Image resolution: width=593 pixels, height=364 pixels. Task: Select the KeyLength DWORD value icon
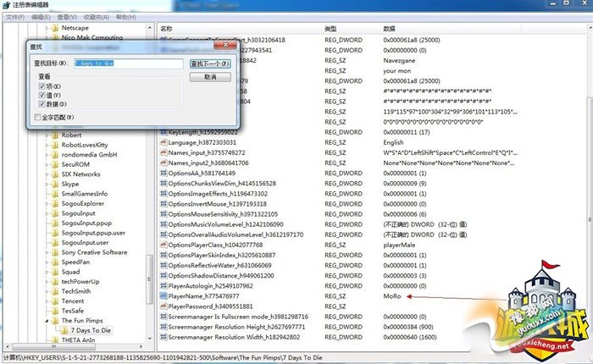(163, 133)
